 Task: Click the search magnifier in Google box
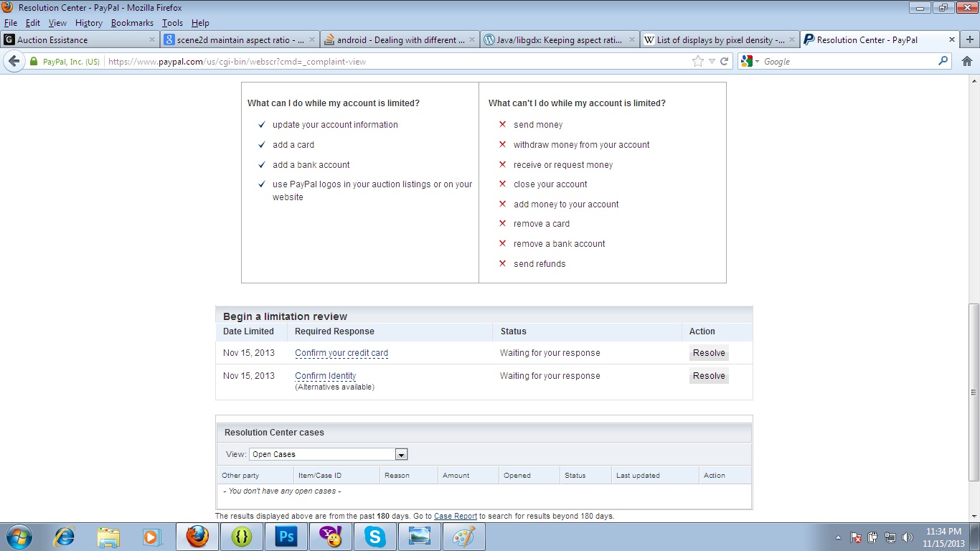(943, 62)
